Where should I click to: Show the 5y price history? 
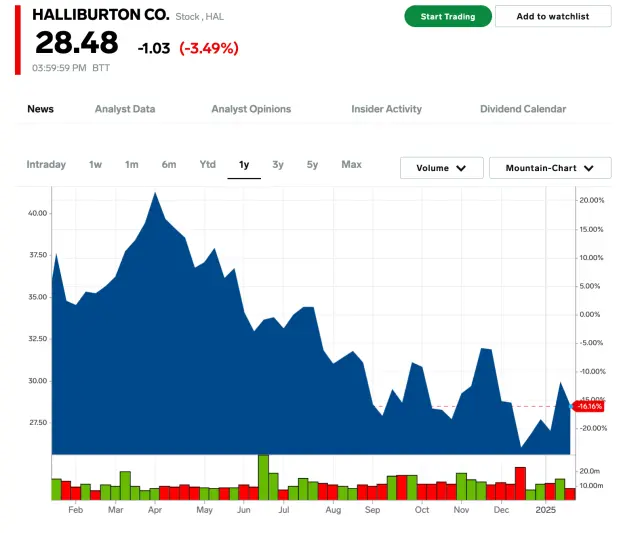[312, 165]
